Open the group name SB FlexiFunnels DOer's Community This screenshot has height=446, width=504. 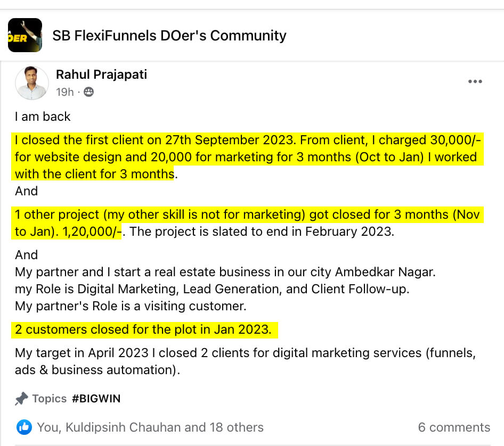click(169, 36)
